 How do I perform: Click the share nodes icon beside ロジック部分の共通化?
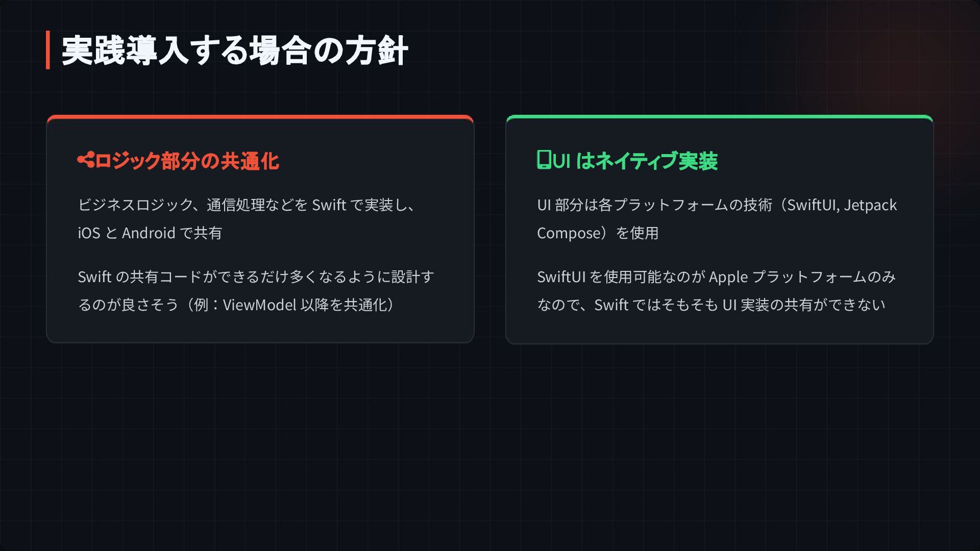pos(86,160)
